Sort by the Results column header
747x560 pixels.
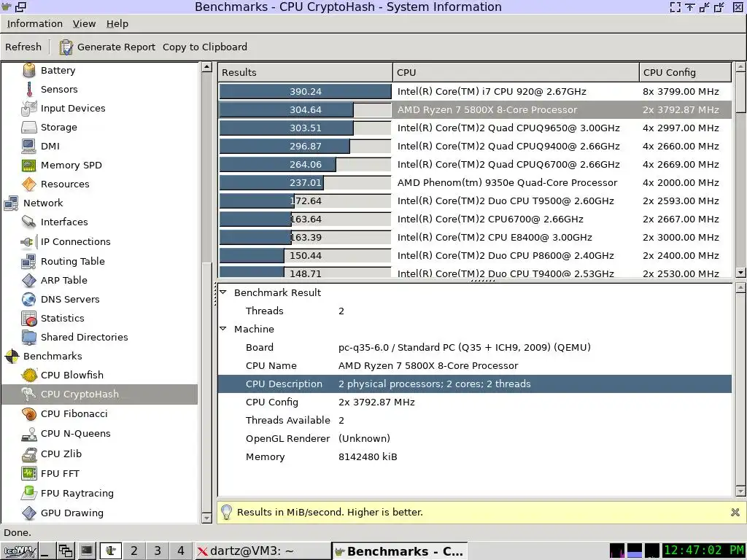pos(305,72)
